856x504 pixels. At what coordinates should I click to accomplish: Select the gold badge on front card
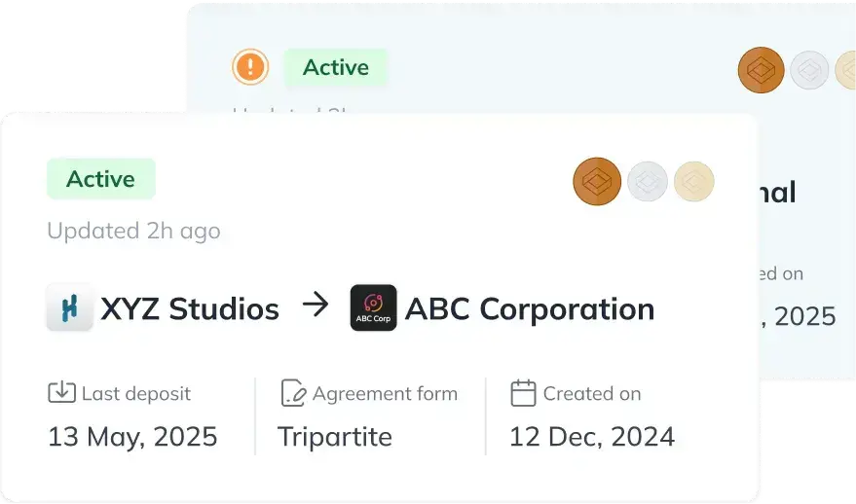pos(693,181)
